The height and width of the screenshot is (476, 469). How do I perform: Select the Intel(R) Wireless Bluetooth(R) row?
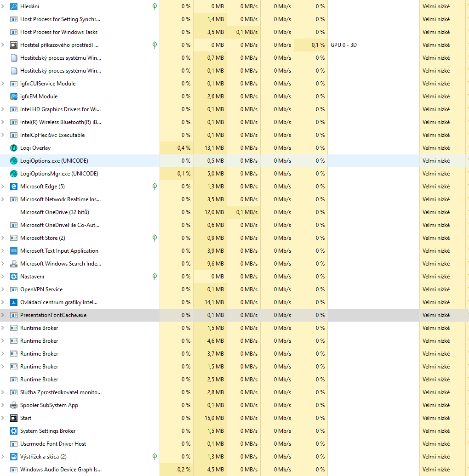point(234,122)
